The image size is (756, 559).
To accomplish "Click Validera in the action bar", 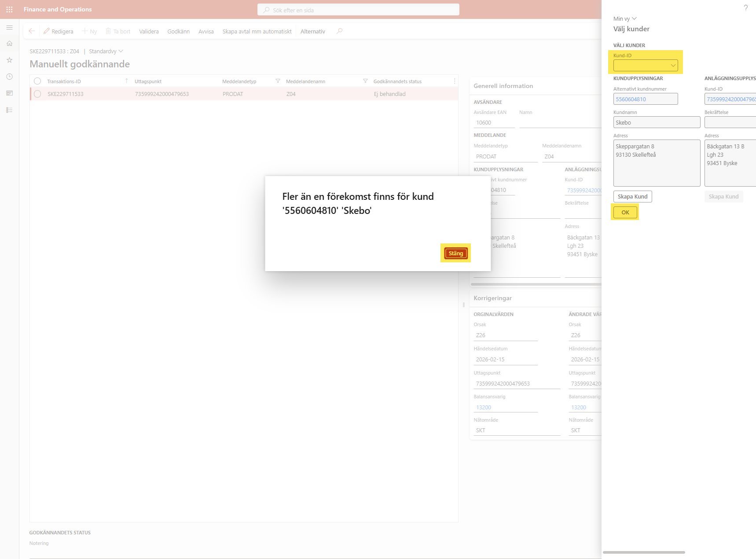I will [149, 31].
